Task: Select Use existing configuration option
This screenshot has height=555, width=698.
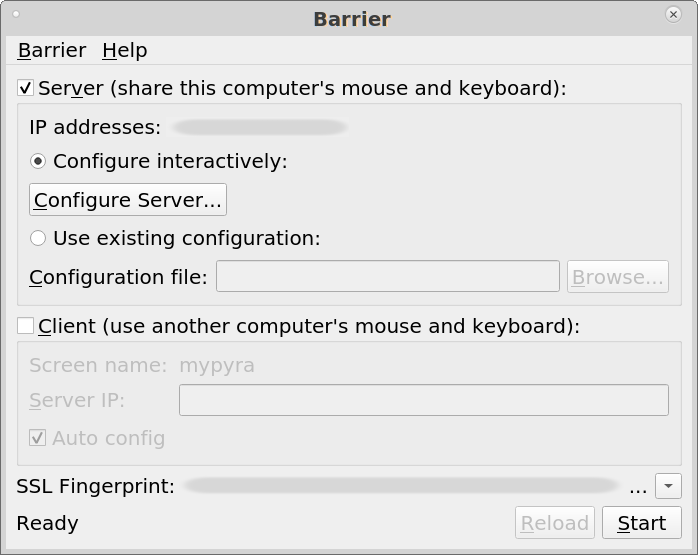Action: point(38,238)
